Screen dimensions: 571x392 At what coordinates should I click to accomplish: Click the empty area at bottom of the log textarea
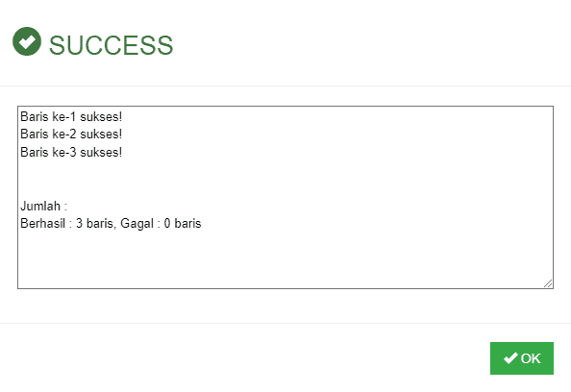(285, 259)
